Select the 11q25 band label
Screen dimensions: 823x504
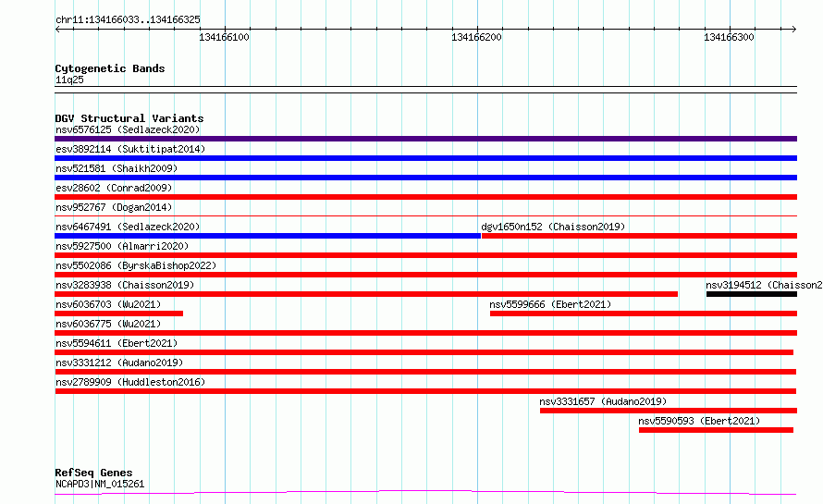point(69,80)
